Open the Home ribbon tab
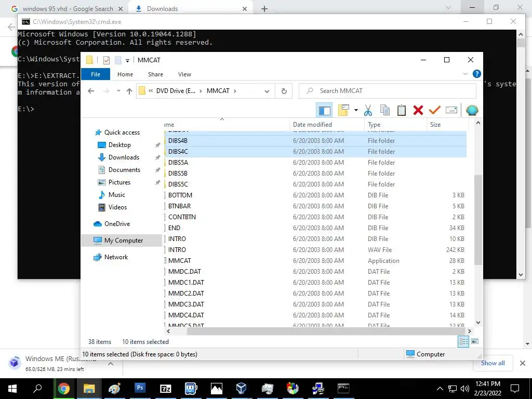 (125, 74)
